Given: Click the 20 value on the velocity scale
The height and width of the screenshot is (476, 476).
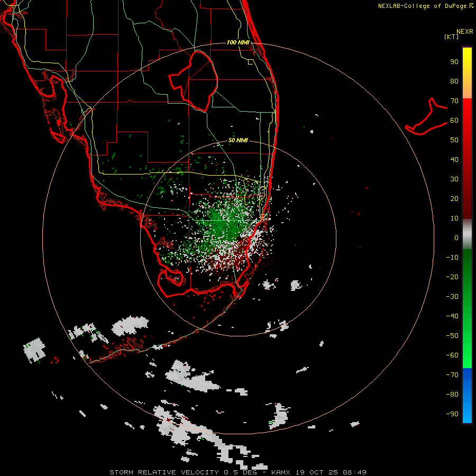Looking at the screenshot, I should tap(454, 199).
